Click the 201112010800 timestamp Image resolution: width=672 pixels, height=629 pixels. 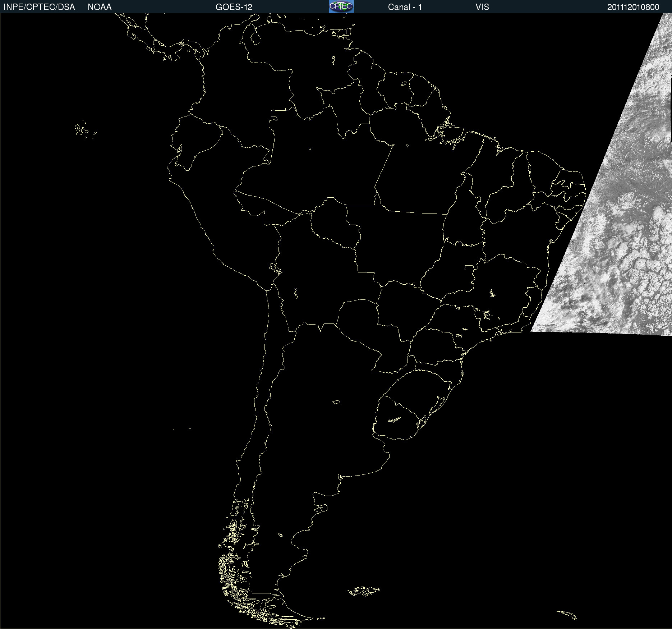[633, 7]
